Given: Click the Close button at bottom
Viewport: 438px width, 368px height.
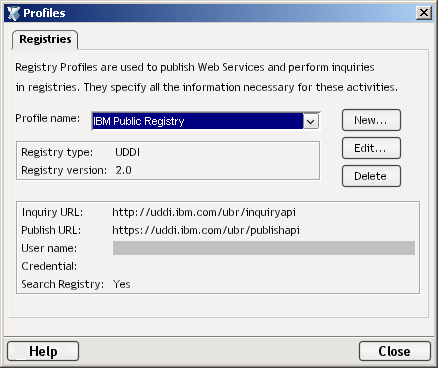Looking at the screenshot, I should pyautogui.click(x=395, y=351).
